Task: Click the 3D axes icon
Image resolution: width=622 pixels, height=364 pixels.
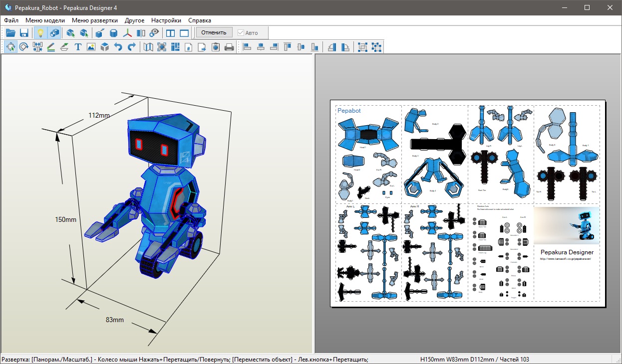Action: pyautogui.click(x=128, y=33)
